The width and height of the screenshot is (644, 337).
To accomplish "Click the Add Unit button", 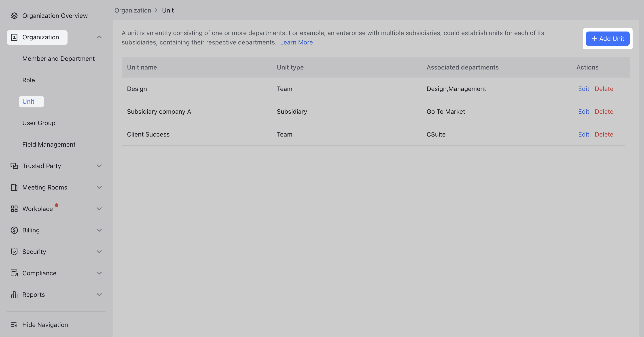I will tap(608, 39).
